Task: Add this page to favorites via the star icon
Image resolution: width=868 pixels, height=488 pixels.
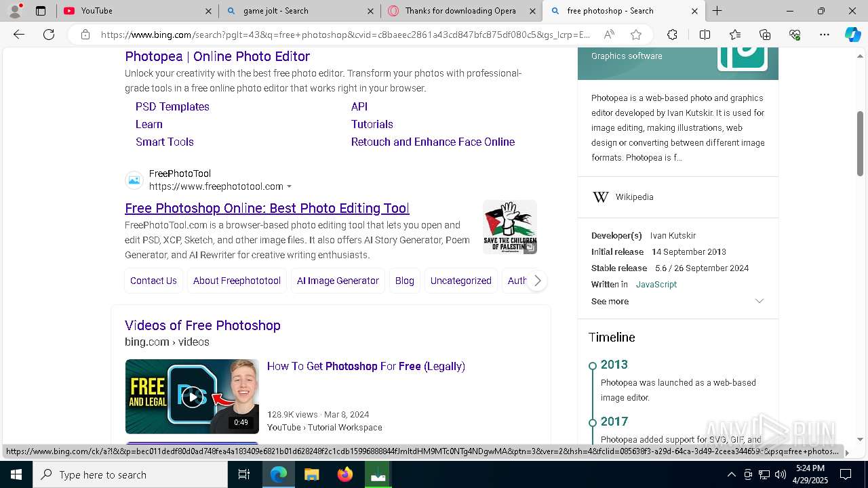Action: click(x=636, y=35)
